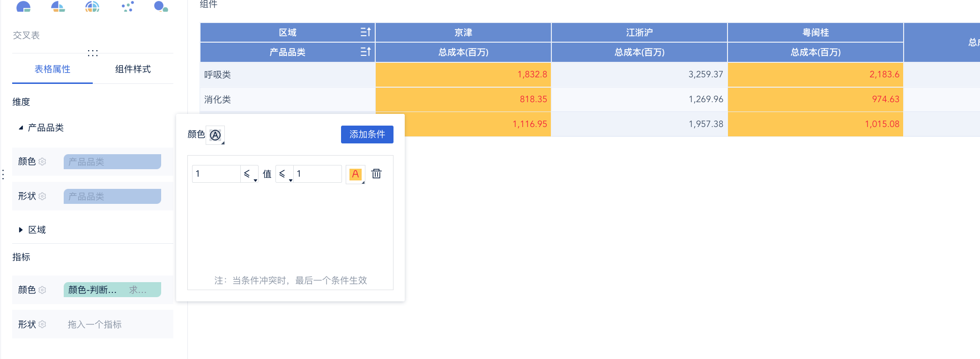This screenshot has height=359, width=980.
Task: Click the sort icon beside 产品品类 header
Action: 365,52
